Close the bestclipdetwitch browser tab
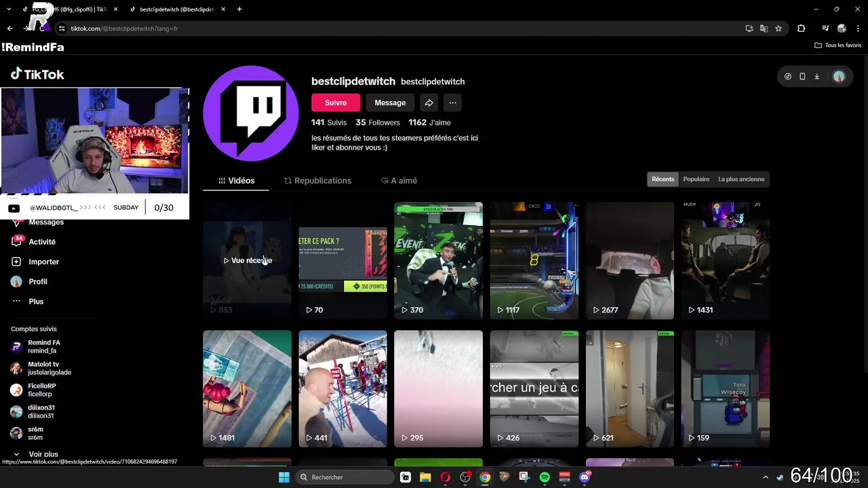868x488 pixels. (x=222, y=9)
